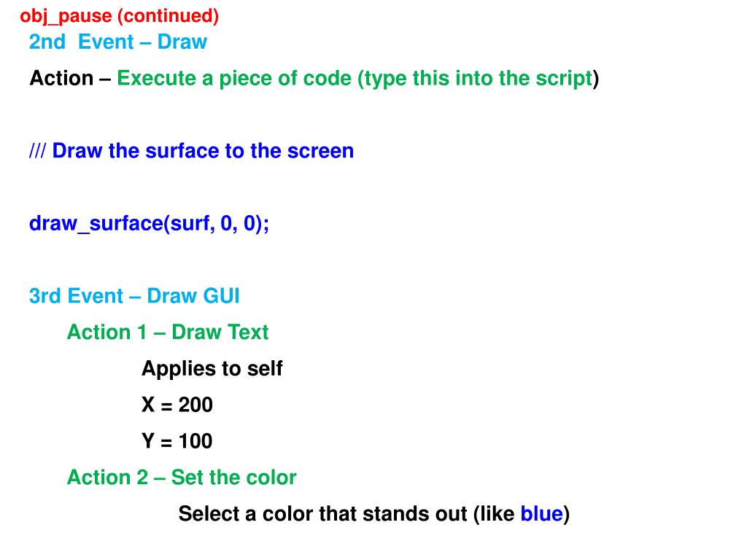Click 'Action 1 – Draw Text' line

[x=168, y=332]
